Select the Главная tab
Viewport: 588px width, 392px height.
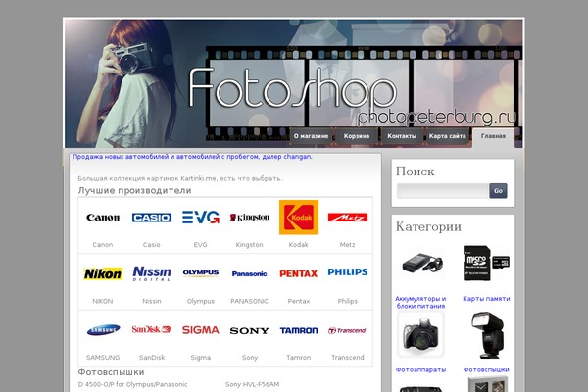[493, 137]
